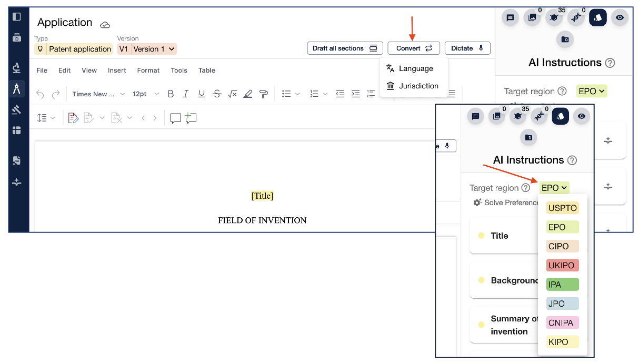Open the Title section card
Viewport: 639px width, 364px height.
[504, 236]
